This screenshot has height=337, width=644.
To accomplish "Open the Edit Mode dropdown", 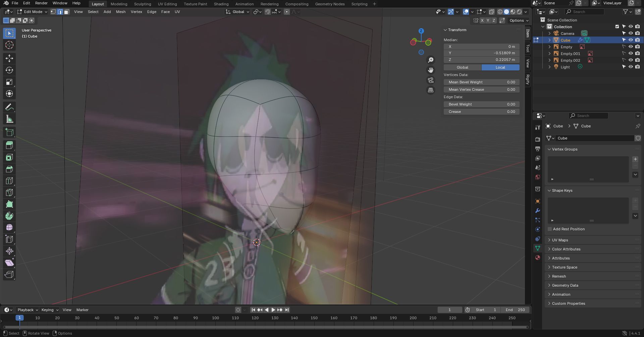I will 32,12.
